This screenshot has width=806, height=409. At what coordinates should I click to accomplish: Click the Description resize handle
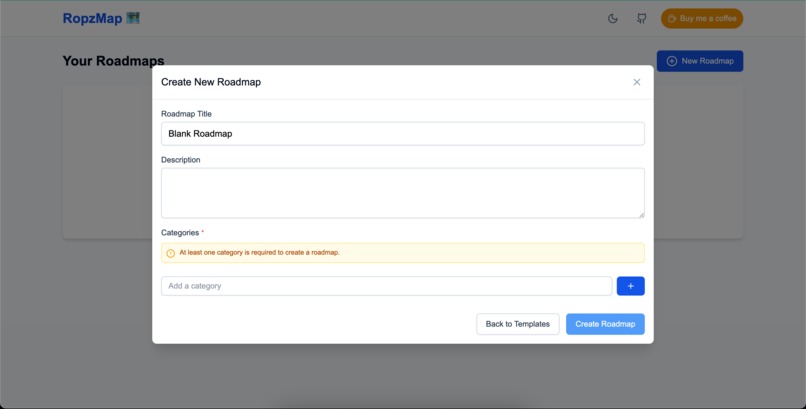641,215
